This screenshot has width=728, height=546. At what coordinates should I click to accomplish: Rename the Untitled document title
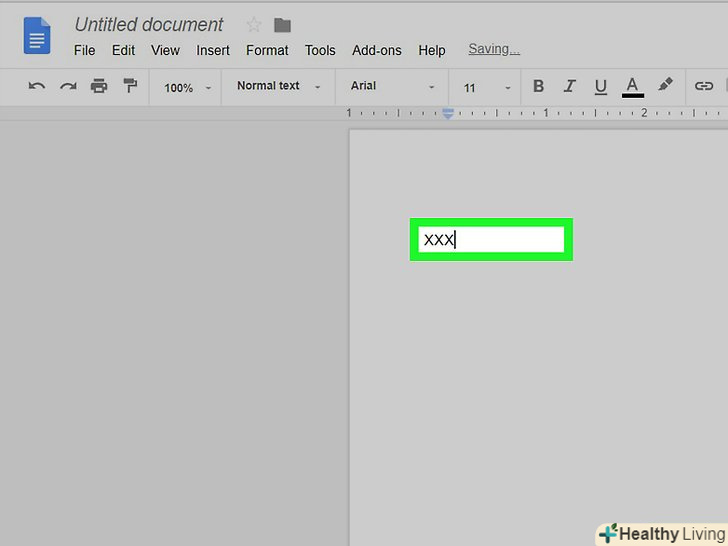[149, 25]
